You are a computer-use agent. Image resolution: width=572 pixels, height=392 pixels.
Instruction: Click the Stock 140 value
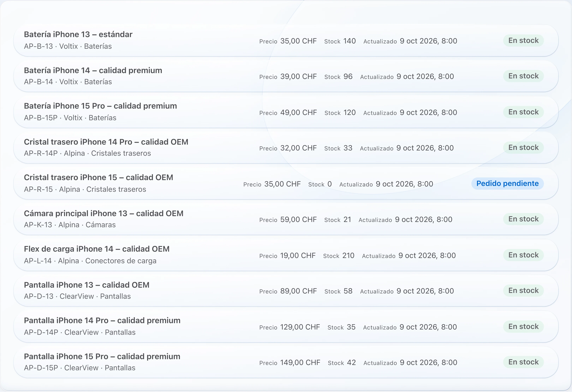point(350,41)
